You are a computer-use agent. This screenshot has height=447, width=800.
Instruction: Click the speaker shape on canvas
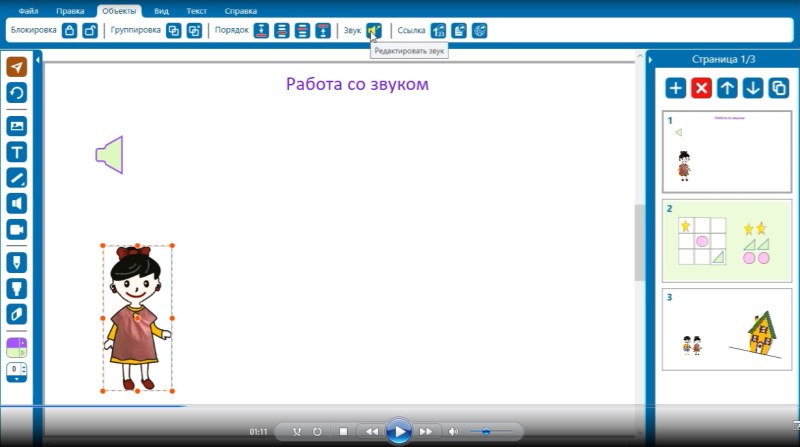110,155
